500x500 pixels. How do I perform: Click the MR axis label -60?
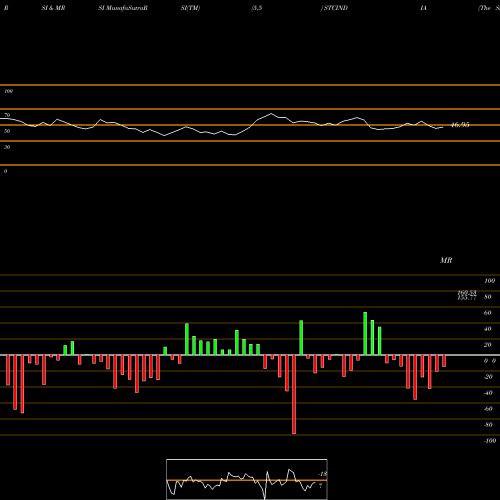[x=488, y=409]
